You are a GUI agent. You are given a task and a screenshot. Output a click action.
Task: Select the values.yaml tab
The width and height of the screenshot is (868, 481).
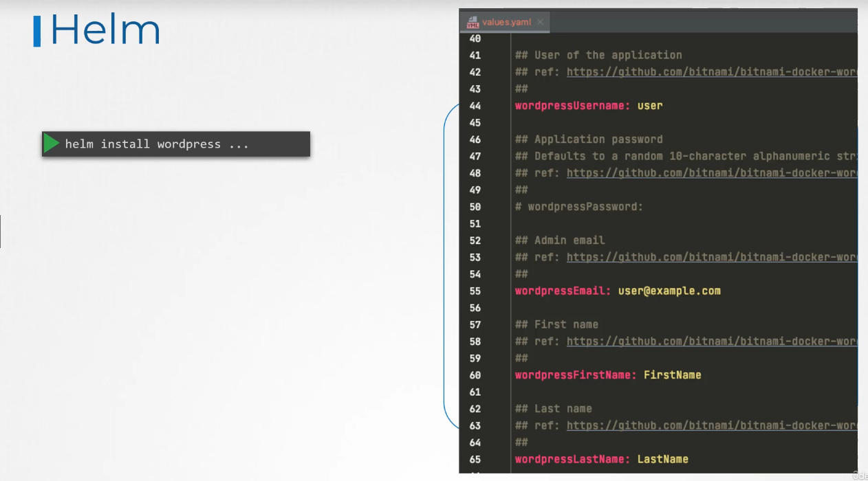[506, 22]
